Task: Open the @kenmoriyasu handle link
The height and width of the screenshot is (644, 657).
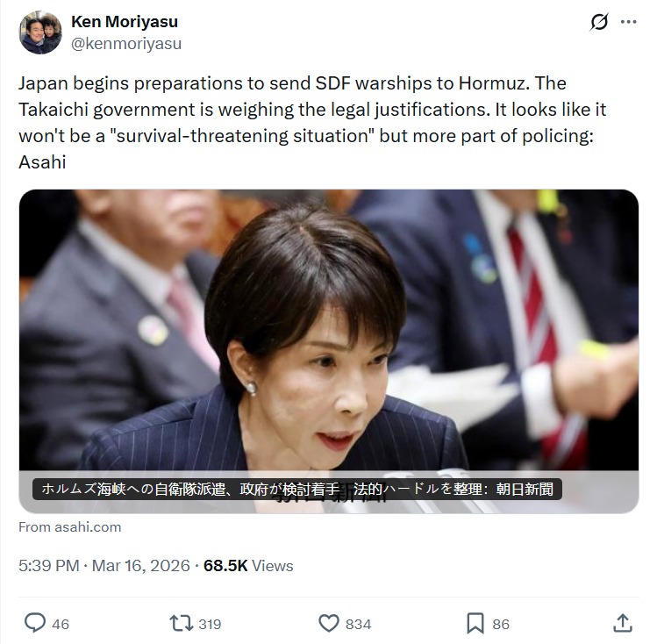Action: coord(126,44)
